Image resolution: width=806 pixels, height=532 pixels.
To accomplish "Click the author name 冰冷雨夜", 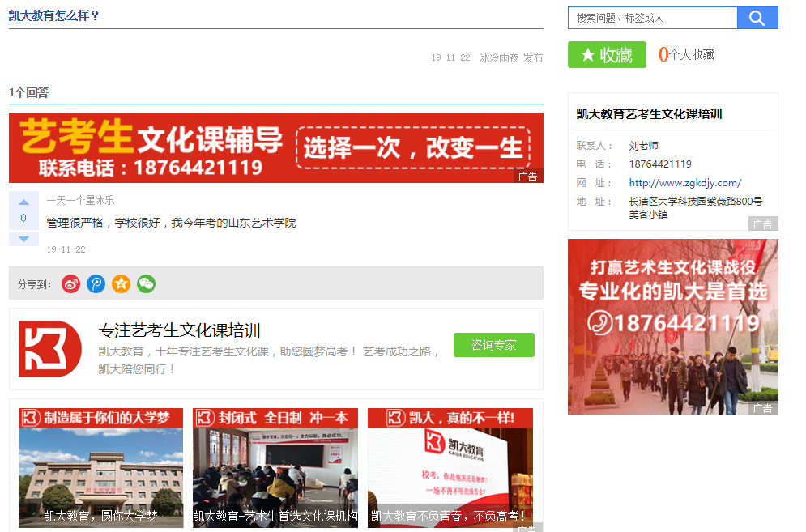I will [x=499, y=57].
